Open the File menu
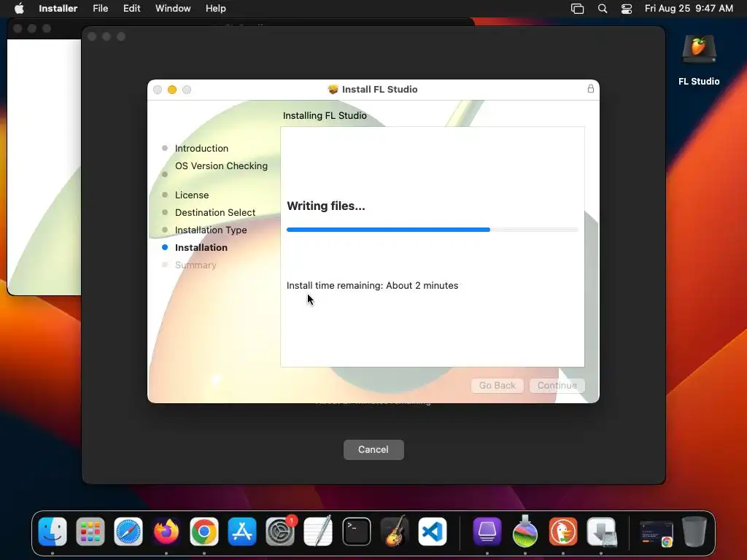Viewport: 747px width, 560px height. pos(100,8)
